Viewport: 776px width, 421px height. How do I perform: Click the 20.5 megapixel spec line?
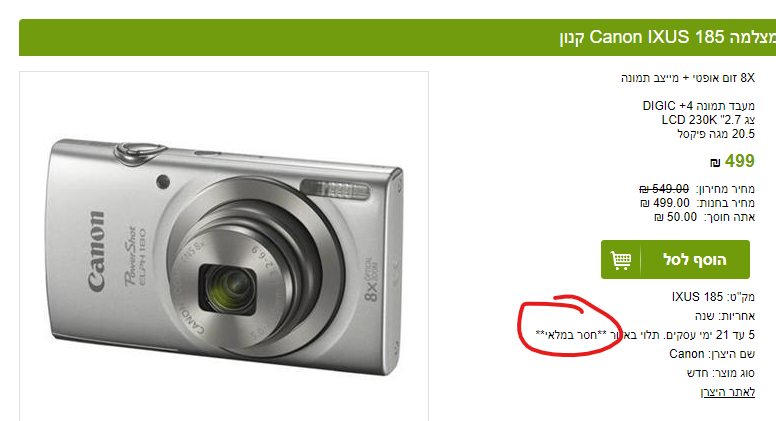pos(716,134)
